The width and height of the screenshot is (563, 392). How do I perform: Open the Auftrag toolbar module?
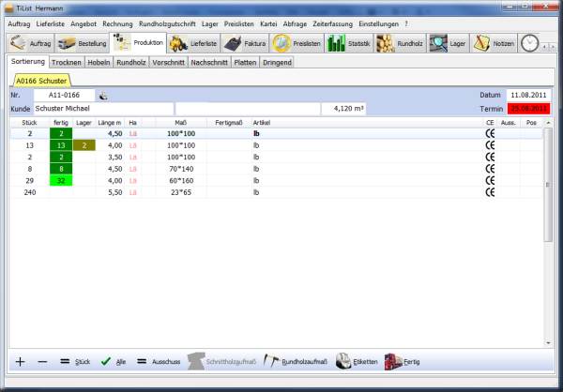pyautogui.click(x=30, y=43)
